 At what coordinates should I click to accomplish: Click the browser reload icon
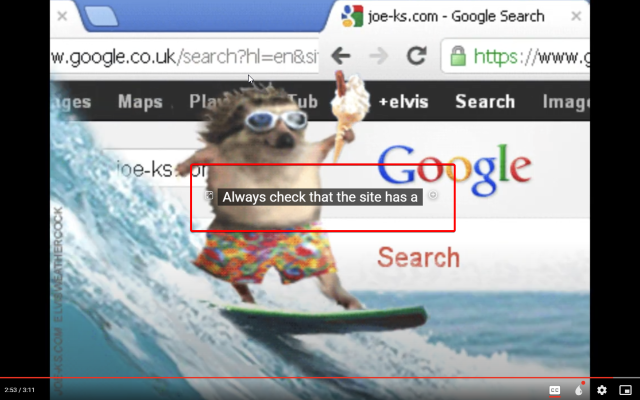click(416, 56)
